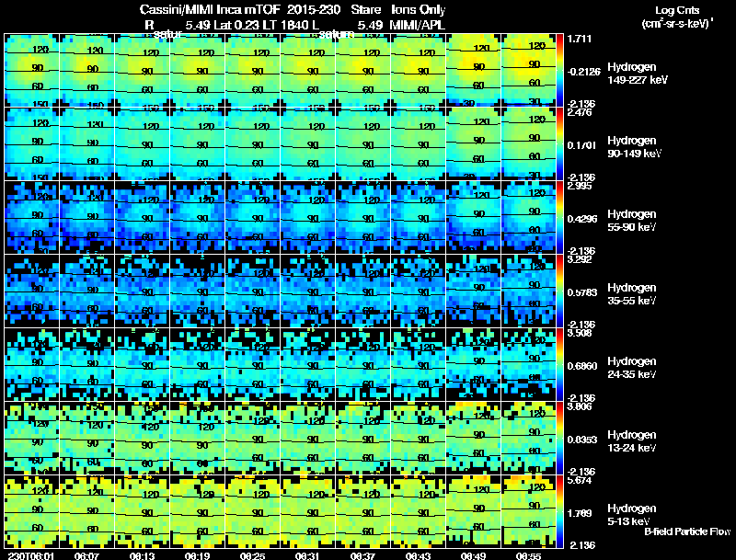Click the '06:07' time label
This screenshot has width=736, height=560.
point(87,555)
